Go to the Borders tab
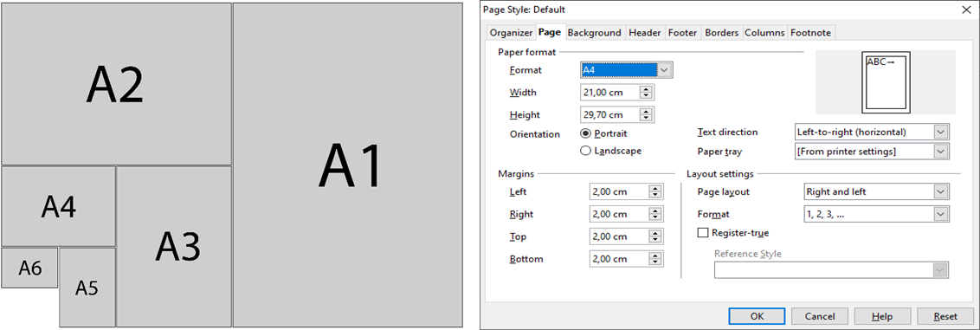The width and height of the screenshot is (980, 330). [x=721, y=33]
